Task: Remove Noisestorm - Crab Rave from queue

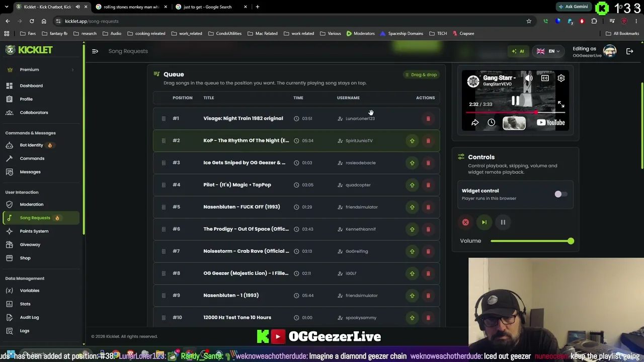Action: click(428, 251)
